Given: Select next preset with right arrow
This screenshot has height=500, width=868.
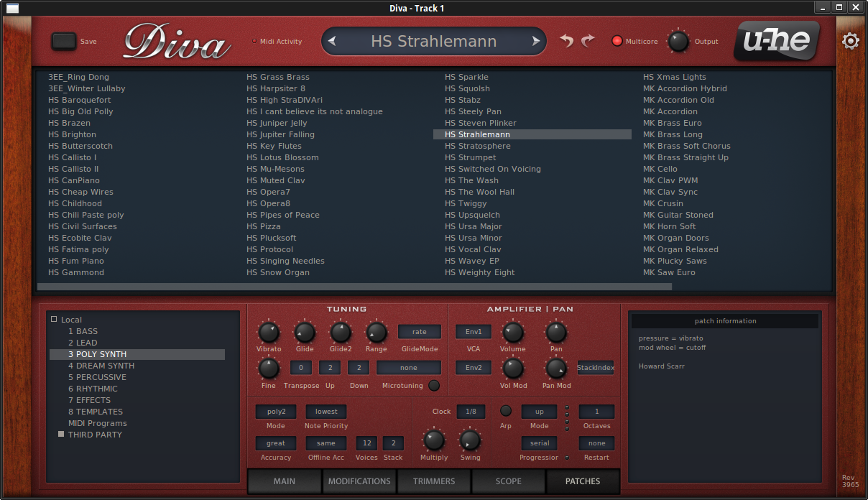Looking at the screenshot, I should coord(535,41).
